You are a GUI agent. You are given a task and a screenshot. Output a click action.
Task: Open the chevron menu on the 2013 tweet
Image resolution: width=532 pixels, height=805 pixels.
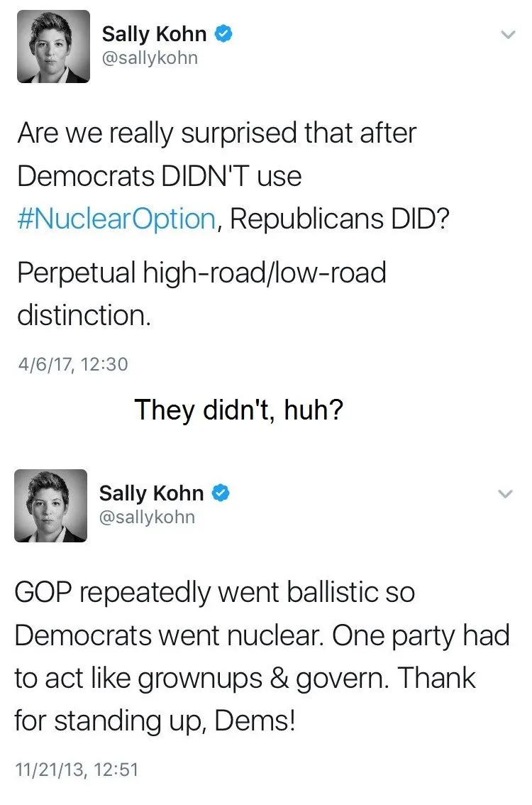504,493
